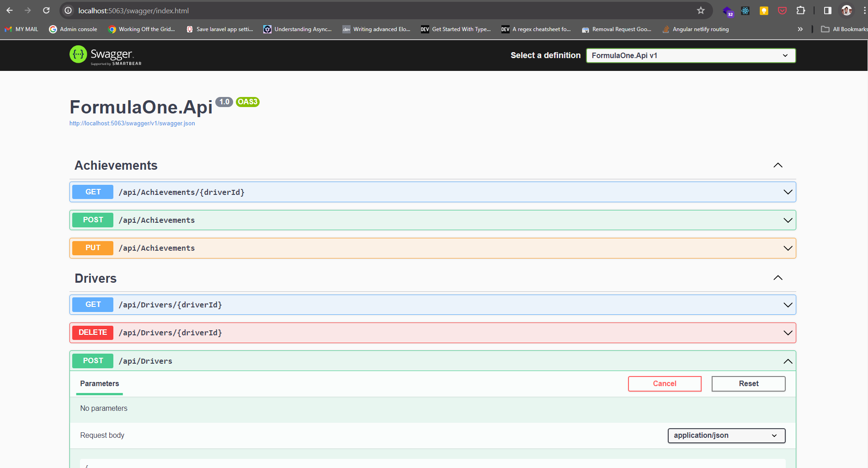This screenshot has height=468, width=868.
Task: Click the Chrome profile avatar
Action: tap(847, 11)
